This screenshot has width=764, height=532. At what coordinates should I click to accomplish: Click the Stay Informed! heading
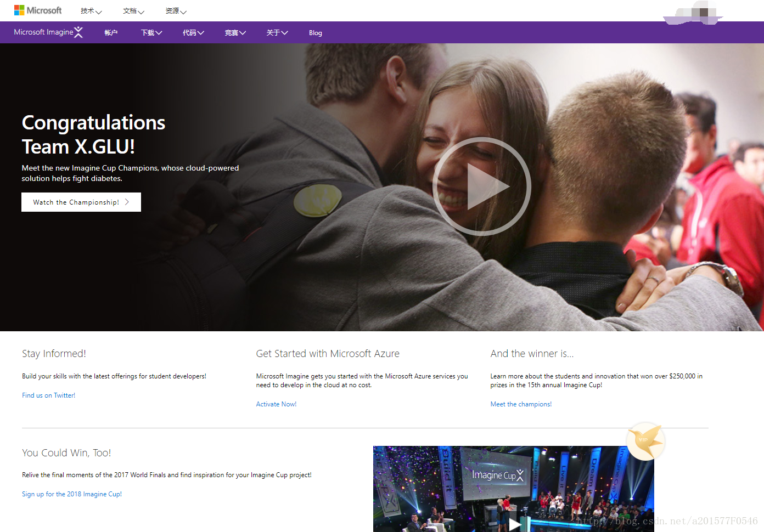[x=54, y=354]
